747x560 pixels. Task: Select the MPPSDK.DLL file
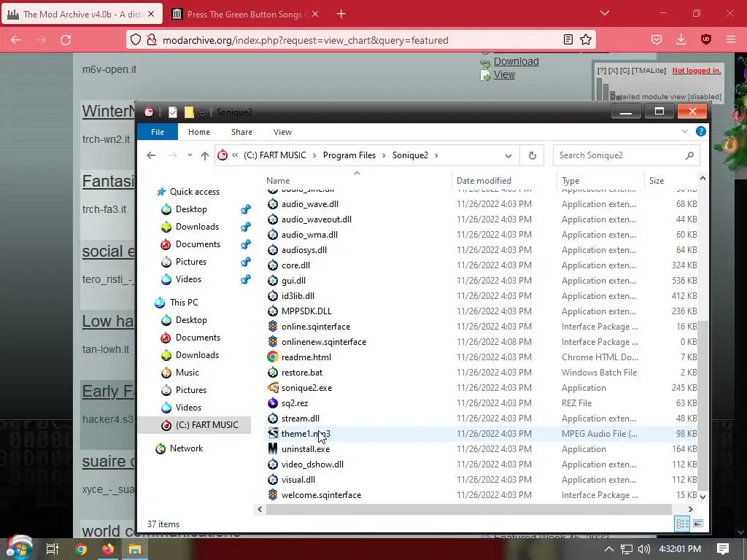pyautogui.click(x=481, y=311)
